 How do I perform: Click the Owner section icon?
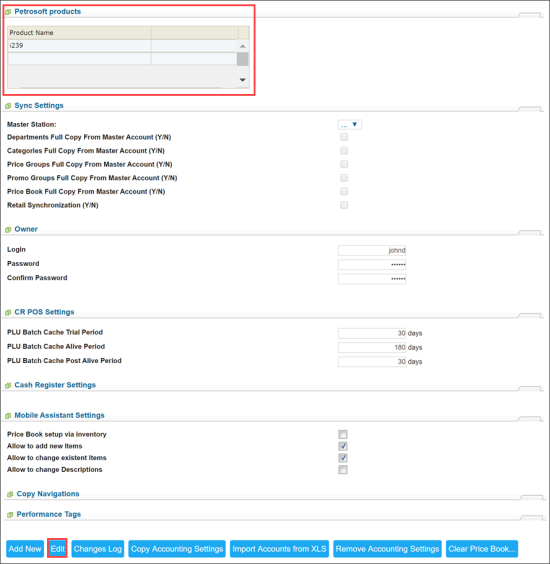tap(8, 229)
